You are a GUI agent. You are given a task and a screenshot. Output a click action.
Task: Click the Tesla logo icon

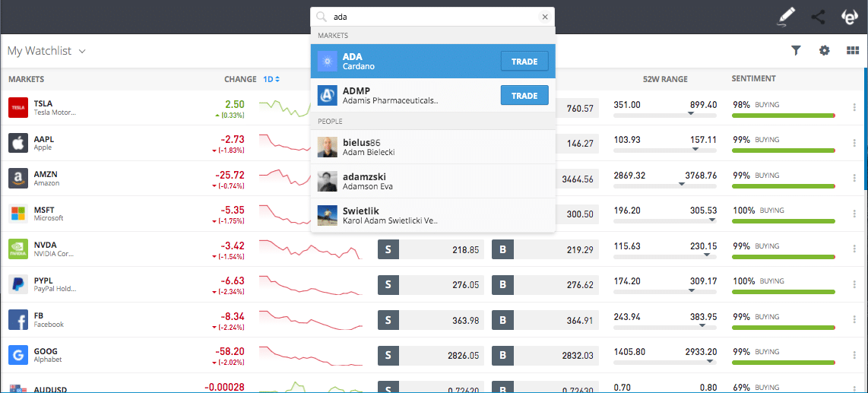tap(18, 107)
